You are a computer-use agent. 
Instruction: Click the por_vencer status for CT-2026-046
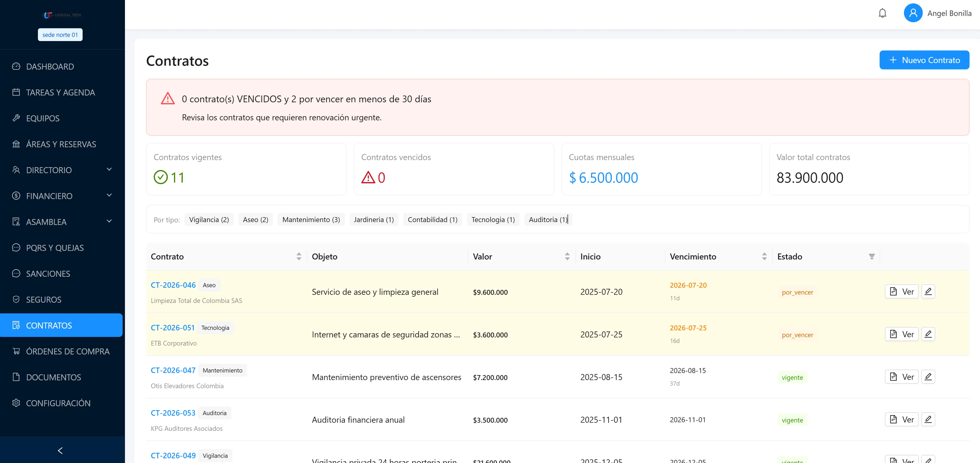797,292
